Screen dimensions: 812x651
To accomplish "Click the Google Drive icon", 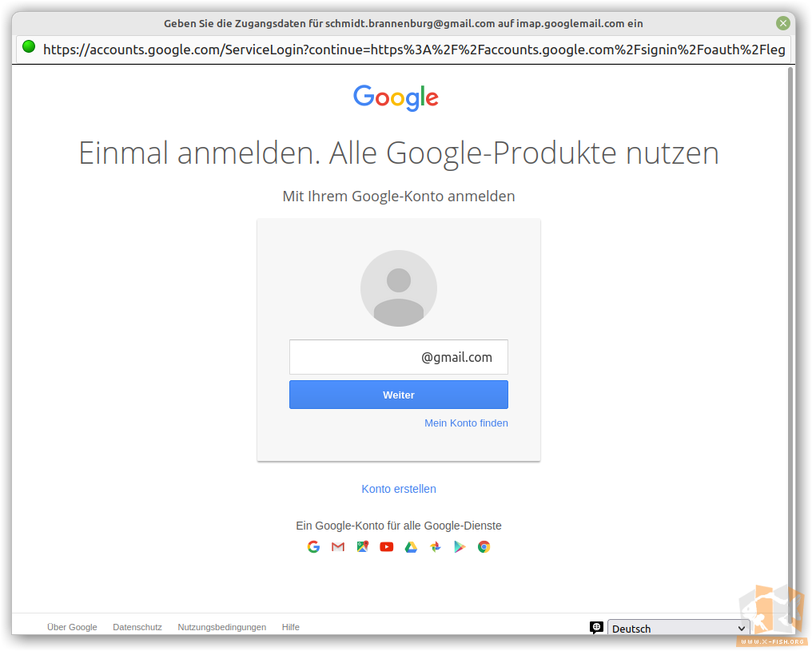I will pyautogui.click(x=411, y=547).
